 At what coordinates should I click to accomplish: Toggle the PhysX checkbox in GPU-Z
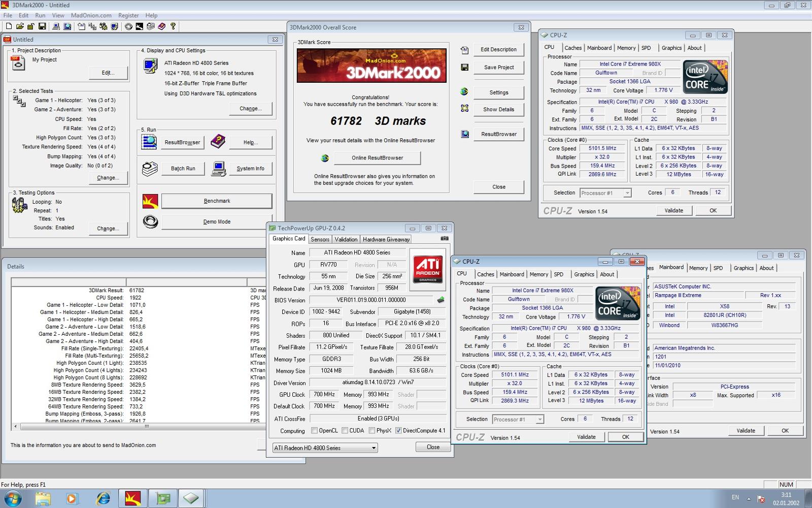pos(372,431)
